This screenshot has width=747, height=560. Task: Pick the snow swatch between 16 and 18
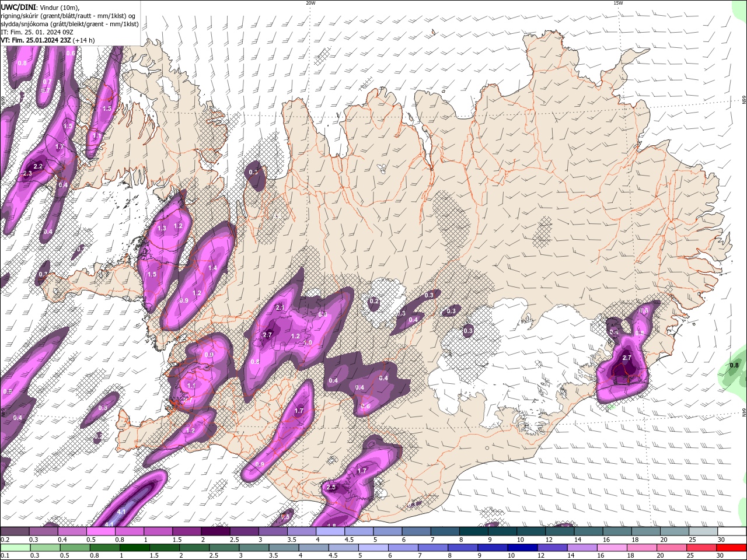pos(617,531)
